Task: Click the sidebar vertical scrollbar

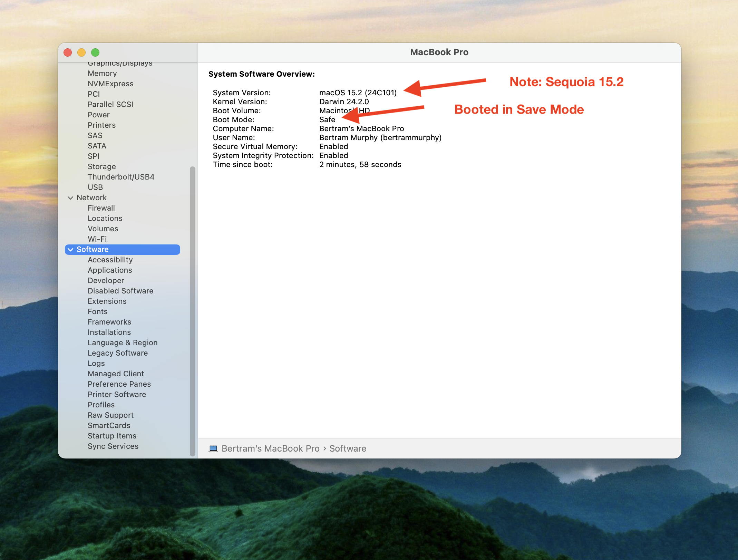Action: 193,311
